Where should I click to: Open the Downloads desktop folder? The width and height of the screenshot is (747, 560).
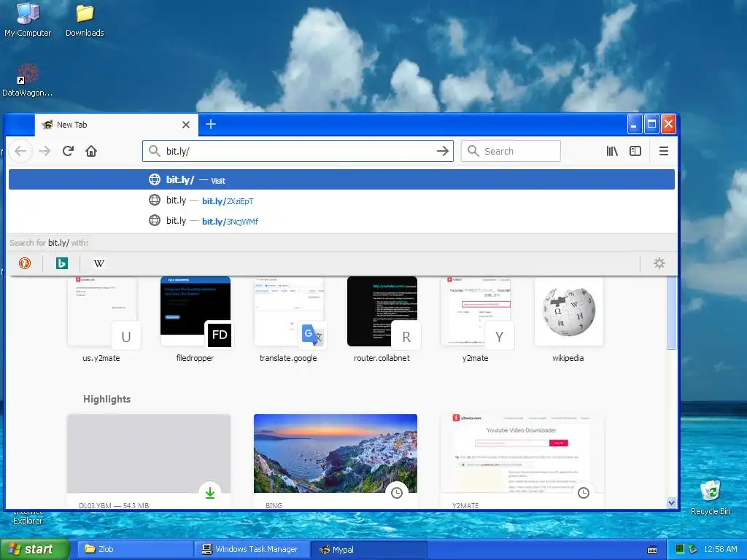pos(85,20)
